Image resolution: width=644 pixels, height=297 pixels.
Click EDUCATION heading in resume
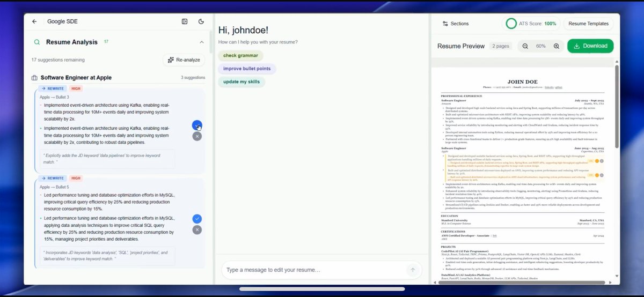(450, 216)
